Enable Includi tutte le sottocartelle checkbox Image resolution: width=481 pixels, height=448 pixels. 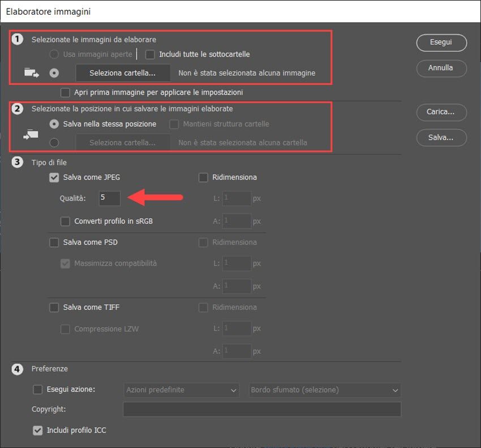(151, 54)
